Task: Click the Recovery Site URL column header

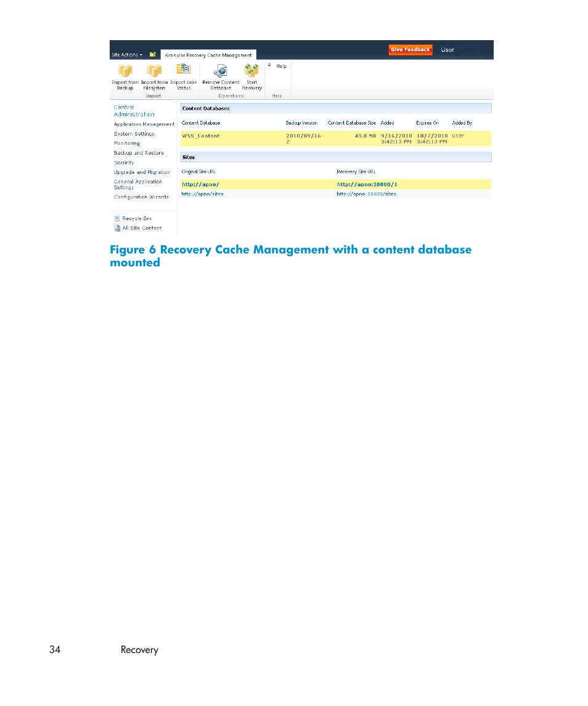Action: coord(356,171)
